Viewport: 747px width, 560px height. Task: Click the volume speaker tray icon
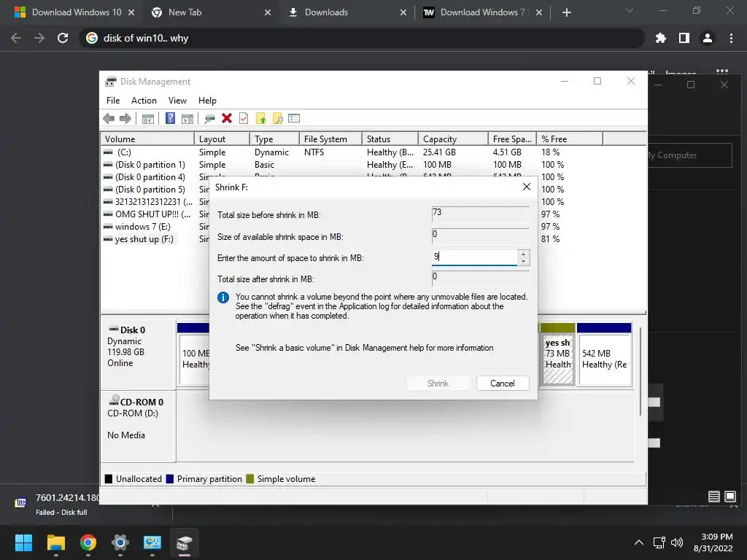pyautogui.click(x=676, y=542)
